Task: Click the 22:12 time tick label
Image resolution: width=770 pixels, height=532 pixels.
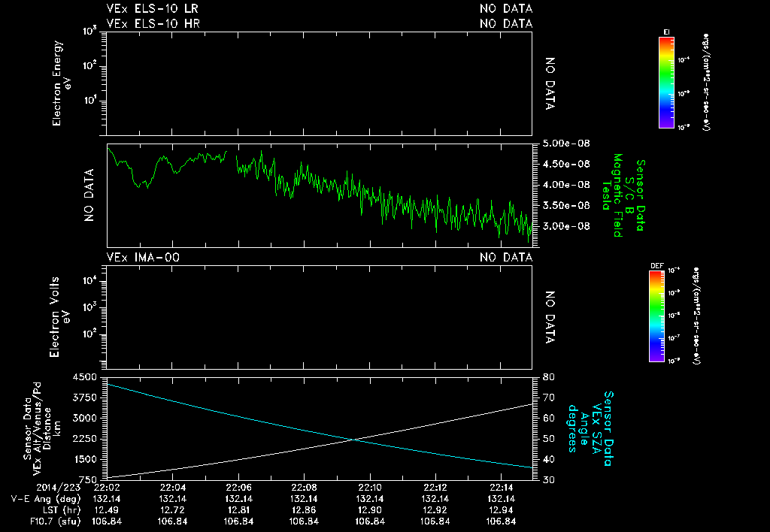Action: coord(435,488)
